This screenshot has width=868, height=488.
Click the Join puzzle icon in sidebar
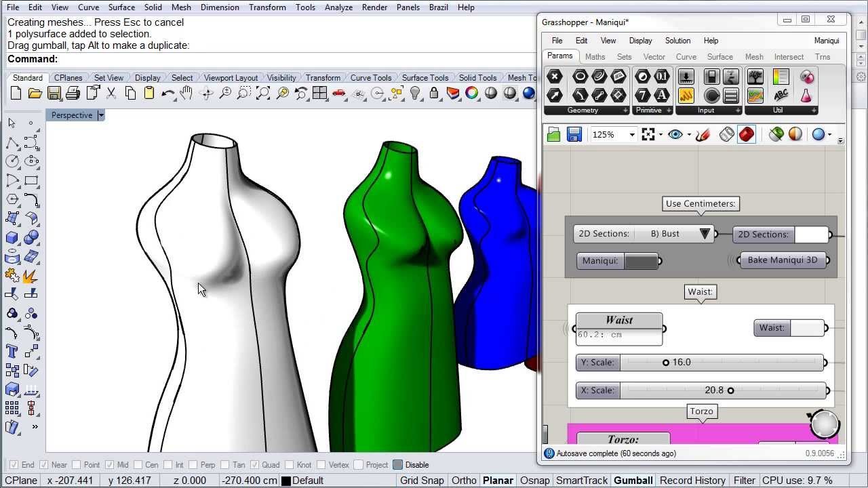tap(12, 275)
